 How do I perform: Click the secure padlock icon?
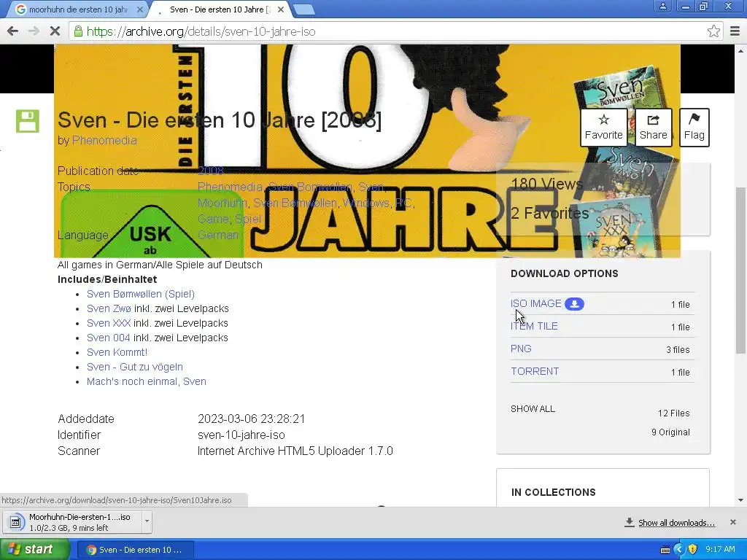pos(77,31)
